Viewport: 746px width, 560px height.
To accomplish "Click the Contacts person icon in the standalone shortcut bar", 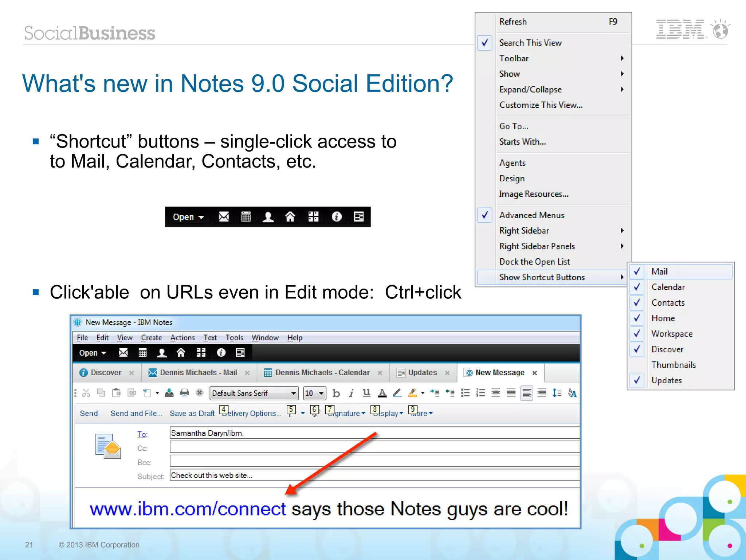I will (268, 217).
